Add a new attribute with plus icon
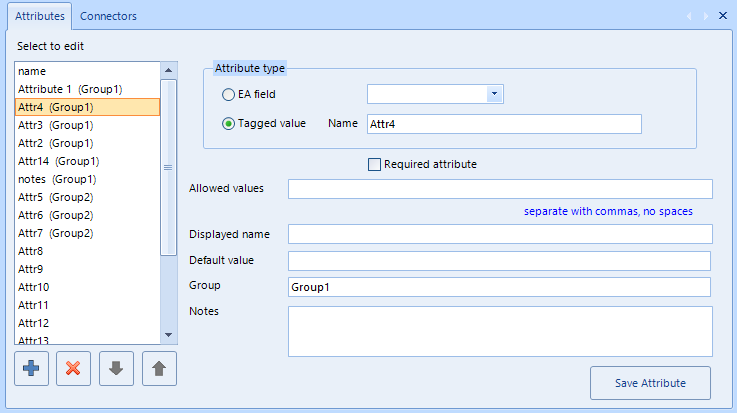Viewport: 737px width, 413px height. click(x=31, y=368)
